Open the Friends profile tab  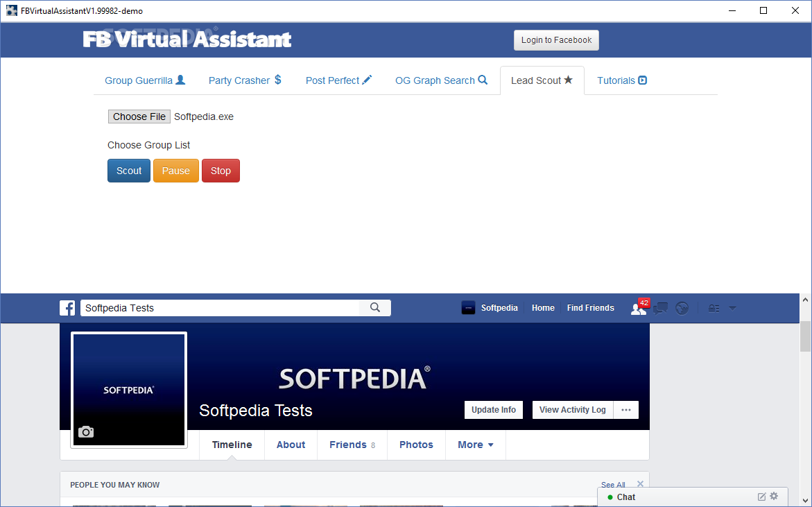352,445
